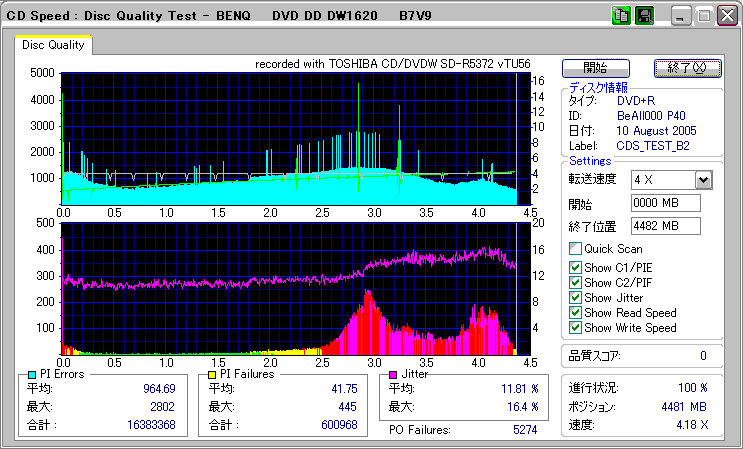Toggle Show Read Speed checkbox
This screenshot has width=743, height=449.
point(574,312)
